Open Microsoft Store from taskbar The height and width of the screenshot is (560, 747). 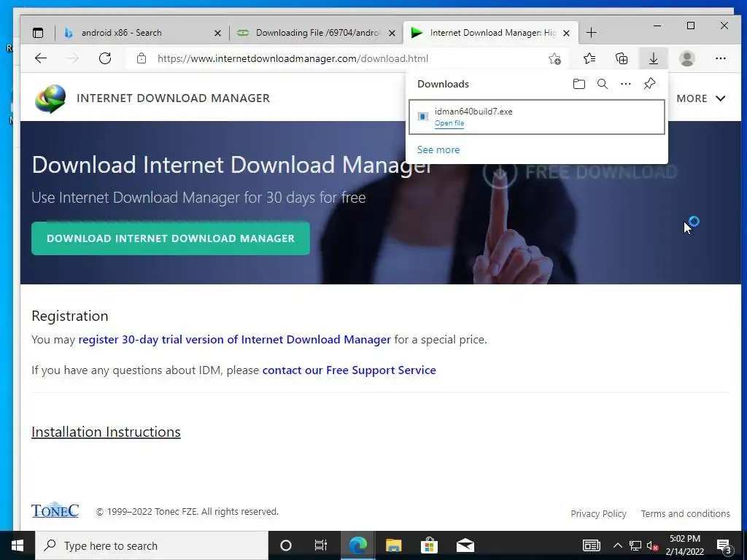[x=429, y=545]
